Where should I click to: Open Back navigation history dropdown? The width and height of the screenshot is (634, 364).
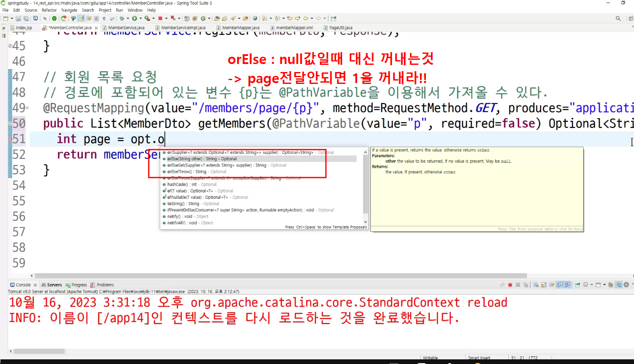point(312,18)
